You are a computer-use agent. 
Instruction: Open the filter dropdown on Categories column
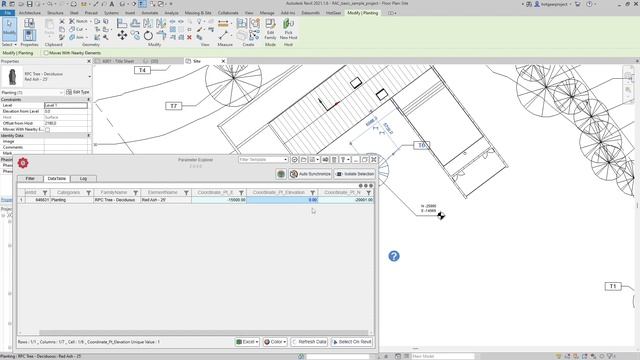(89, 193)
